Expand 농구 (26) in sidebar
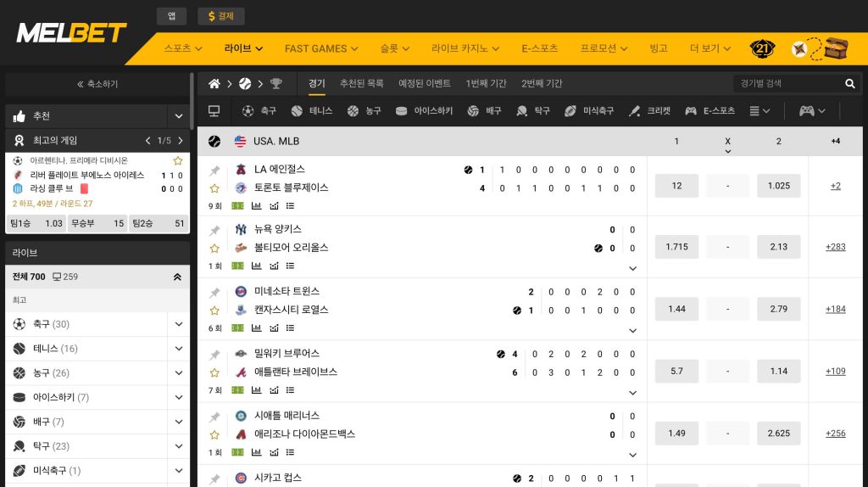This screenshot has height=487, width=868. [x=179, y=372]
